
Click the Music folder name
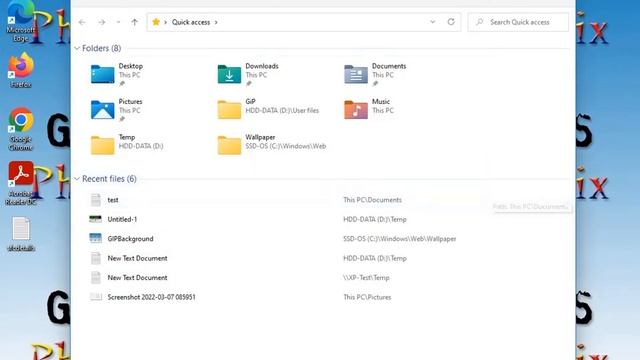[381, 102]
